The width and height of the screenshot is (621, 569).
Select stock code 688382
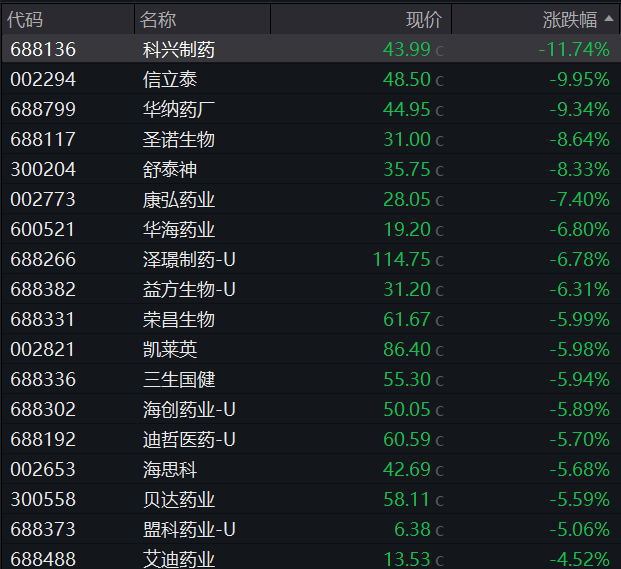point(43,289)
